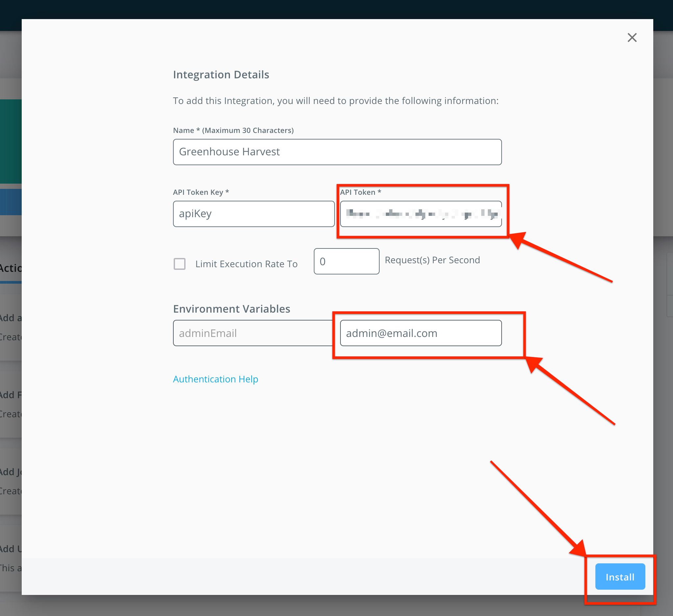
Task: Click the API Token input field
Action: pos(421,214)
